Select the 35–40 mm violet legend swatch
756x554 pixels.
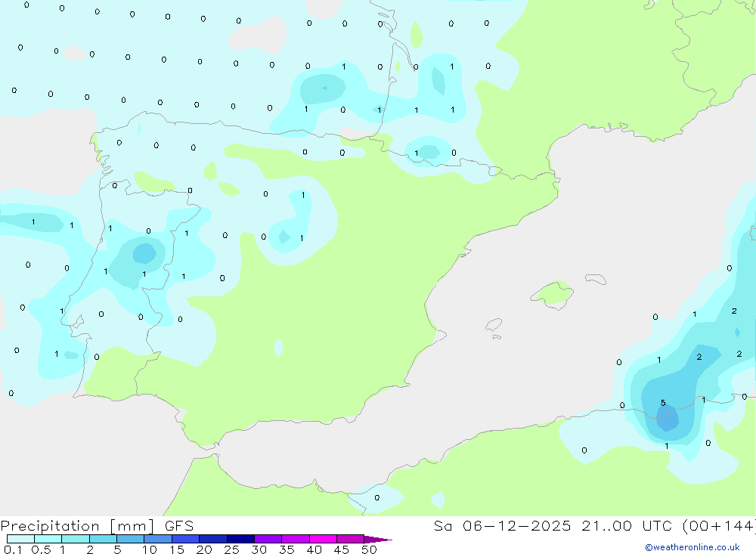click(x=295, y=539)
